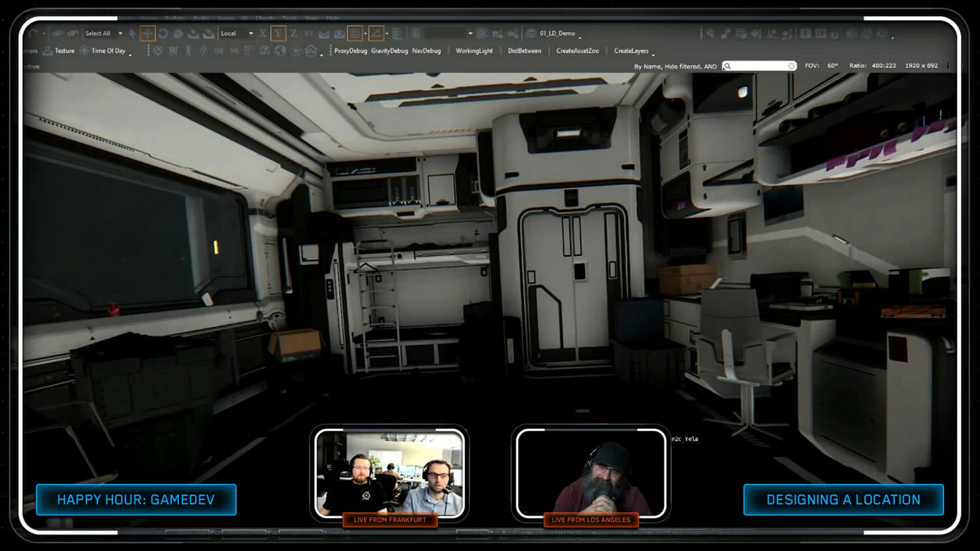The width and height of the screenshot is (980, 551).
Task: Toggle the Y axis constraint
Action: click(x=278, y=33)
